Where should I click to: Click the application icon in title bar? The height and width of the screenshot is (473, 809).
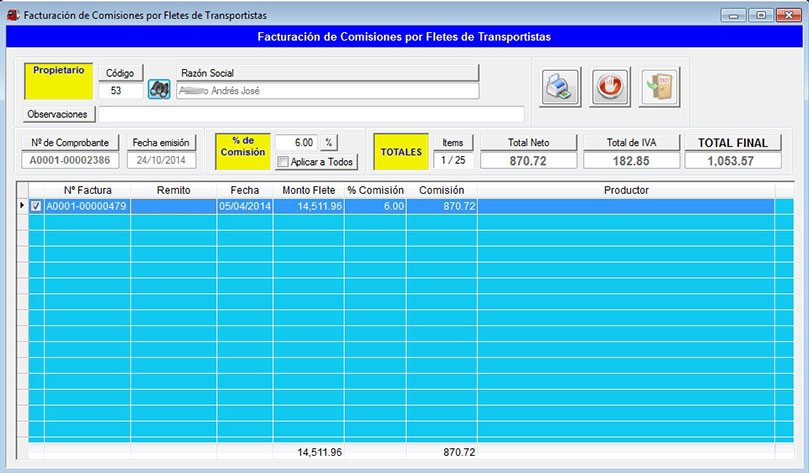pos(13,15)
